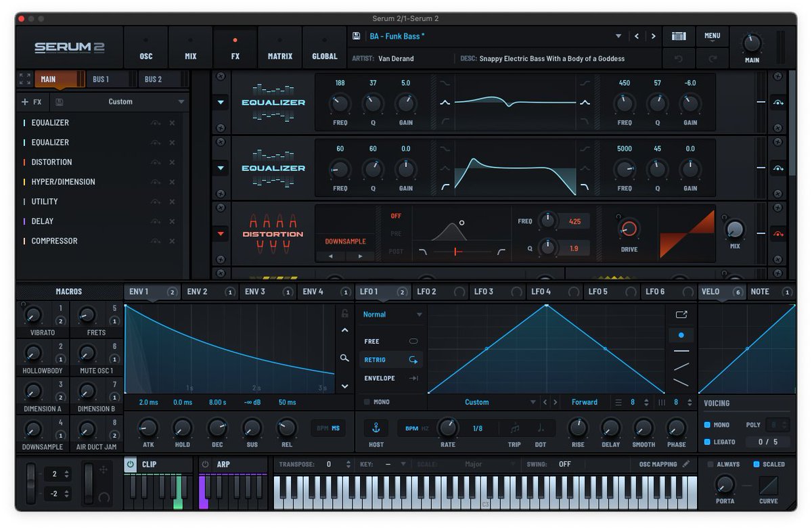Click the envelope lock icon

pyautogui.click(x=344, y=313)
